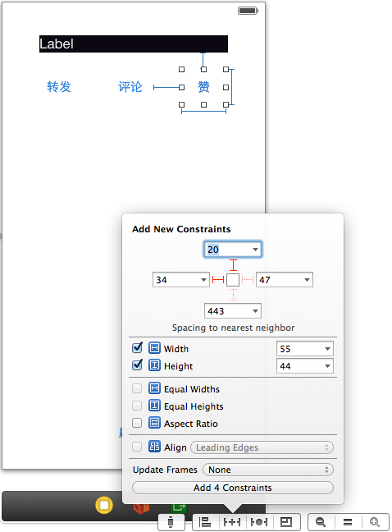The image size is (392, 532).
Task: Open the Resizing Behavior toolbar button
Action: coord(286,522)
